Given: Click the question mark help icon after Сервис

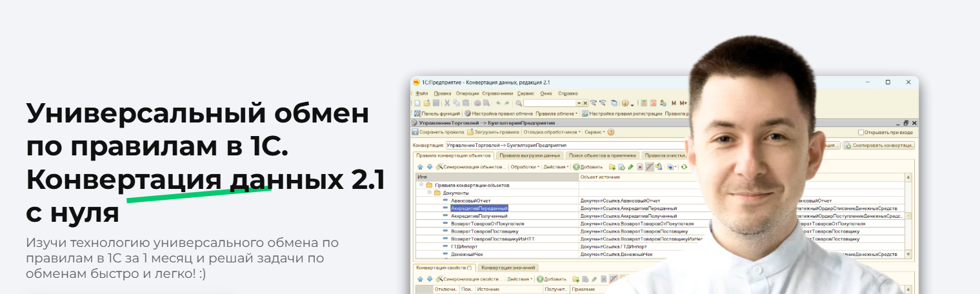Looking at the screenshot, I should coord(611,132).
